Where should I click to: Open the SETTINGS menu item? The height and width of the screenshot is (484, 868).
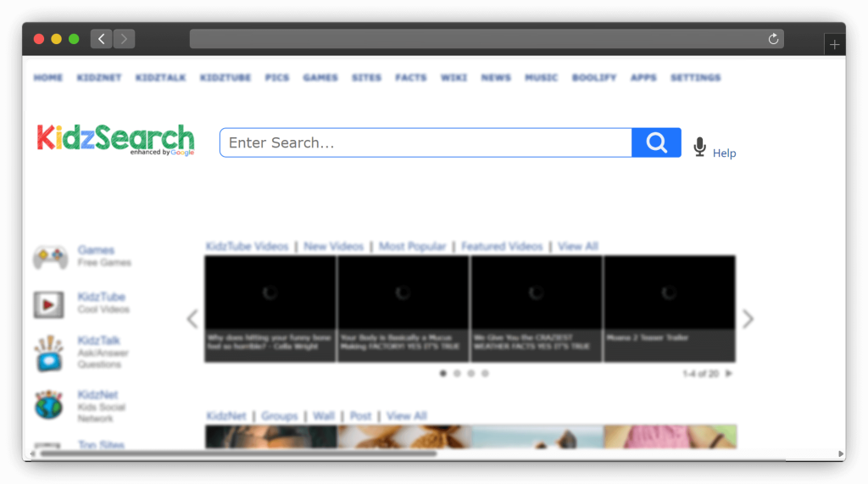[x=695, y=78]
